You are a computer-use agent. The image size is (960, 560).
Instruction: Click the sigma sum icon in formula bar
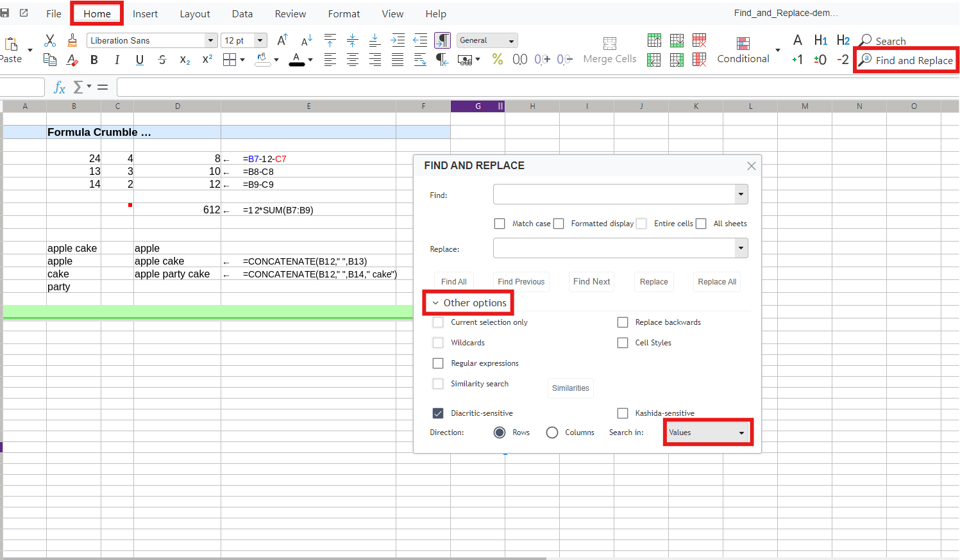coord(78,86)
